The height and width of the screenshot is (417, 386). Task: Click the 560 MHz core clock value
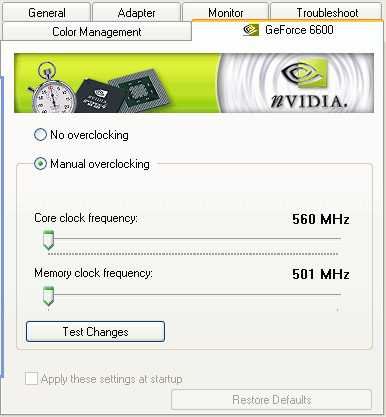point(321,219)
